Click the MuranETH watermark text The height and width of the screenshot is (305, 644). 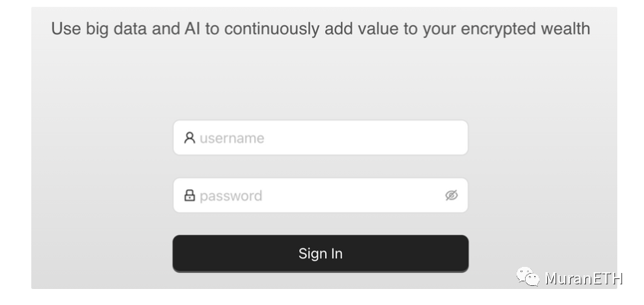click(584, 278)
